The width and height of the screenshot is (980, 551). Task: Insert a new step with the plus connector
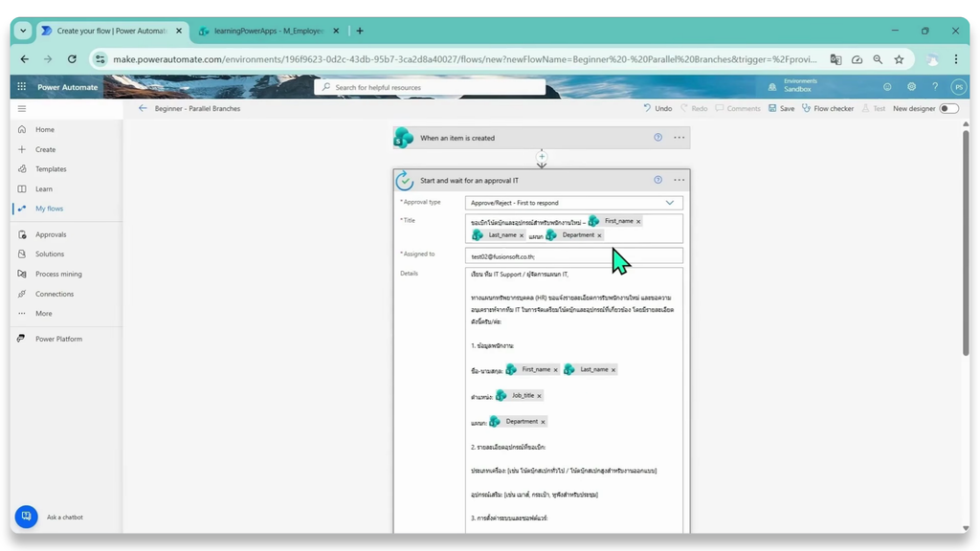coord(542,157)
